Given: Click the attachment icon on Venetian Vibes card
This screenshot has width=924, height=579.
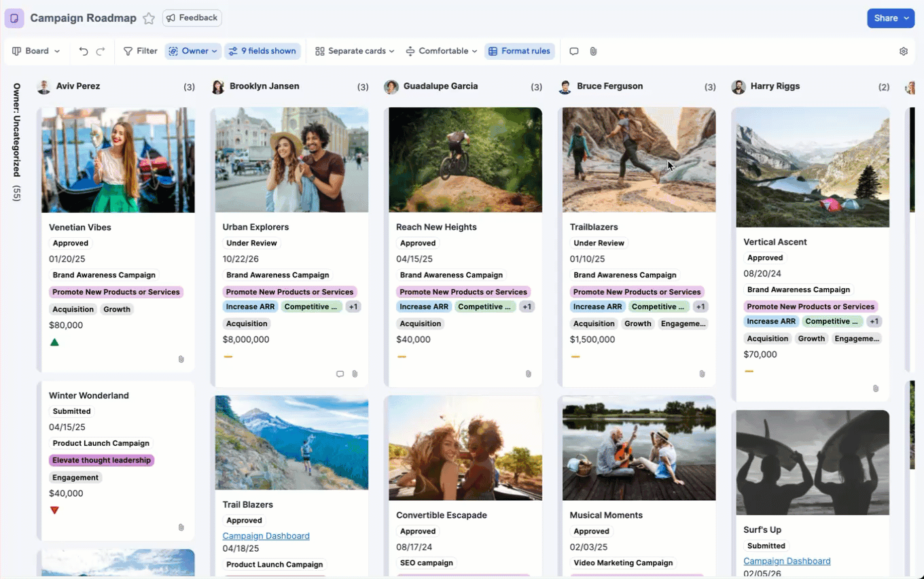Looking at the screenshot, I should point(181,359).
